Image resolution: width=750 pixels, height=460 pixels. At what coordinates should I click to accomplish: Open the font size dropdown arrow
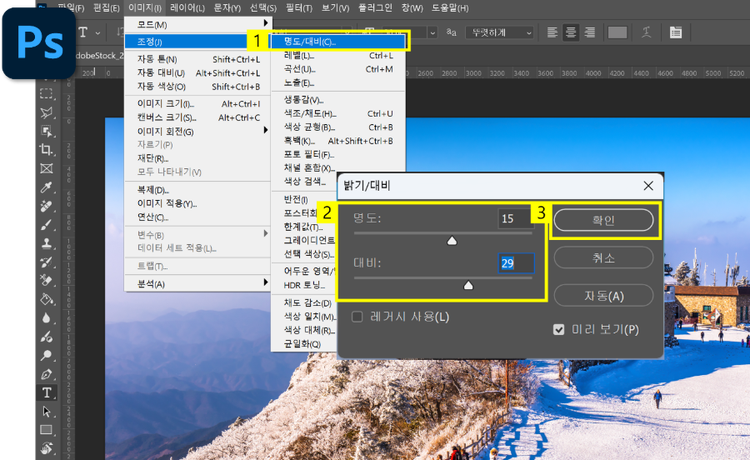(432, 33)
